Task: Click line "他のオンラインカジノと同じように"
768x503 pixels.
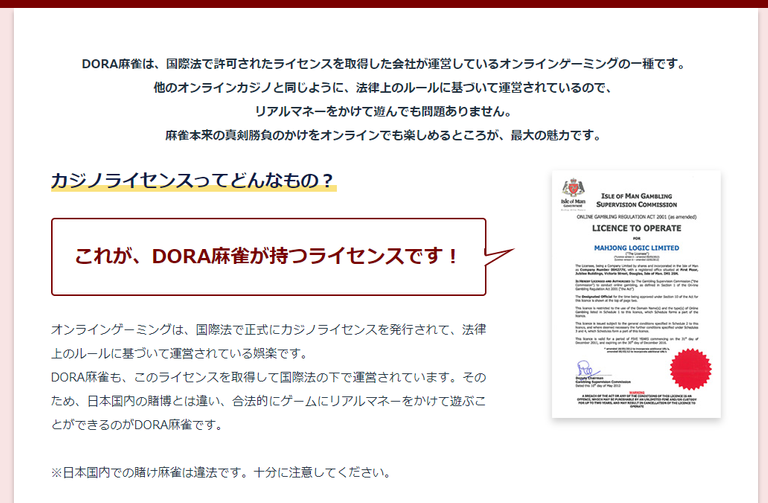Action: [384, 88]
